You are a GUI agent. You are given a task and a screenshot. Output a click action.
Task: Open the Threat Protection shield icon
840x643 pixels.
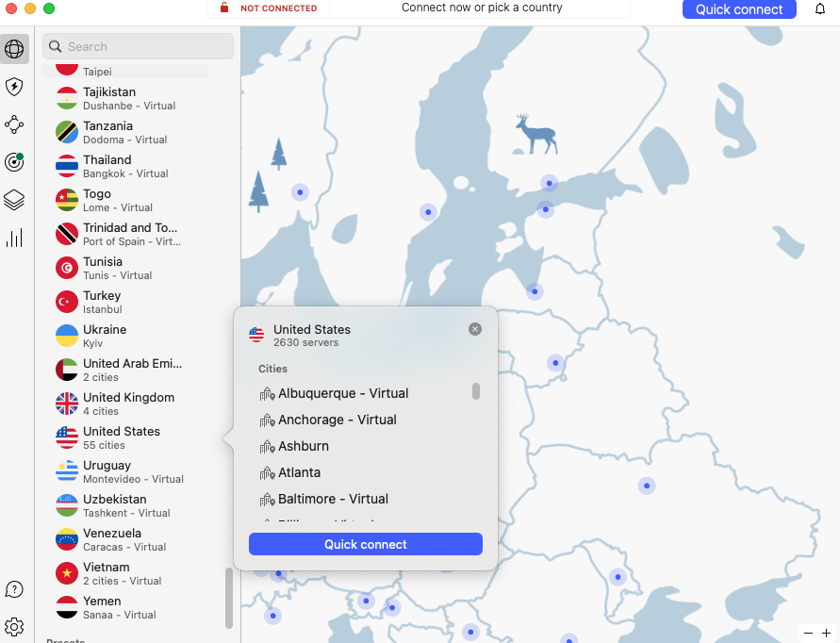point(14,87)
